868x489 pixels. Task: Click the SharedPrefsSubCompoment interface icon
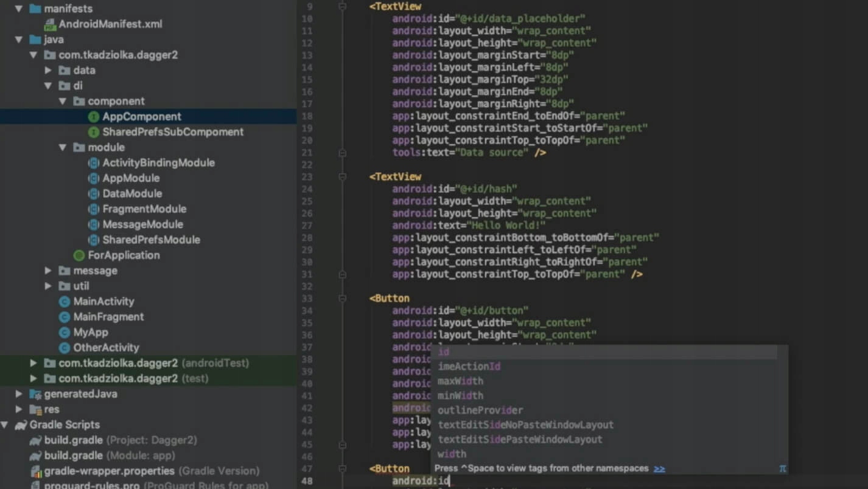pos(93,132)
